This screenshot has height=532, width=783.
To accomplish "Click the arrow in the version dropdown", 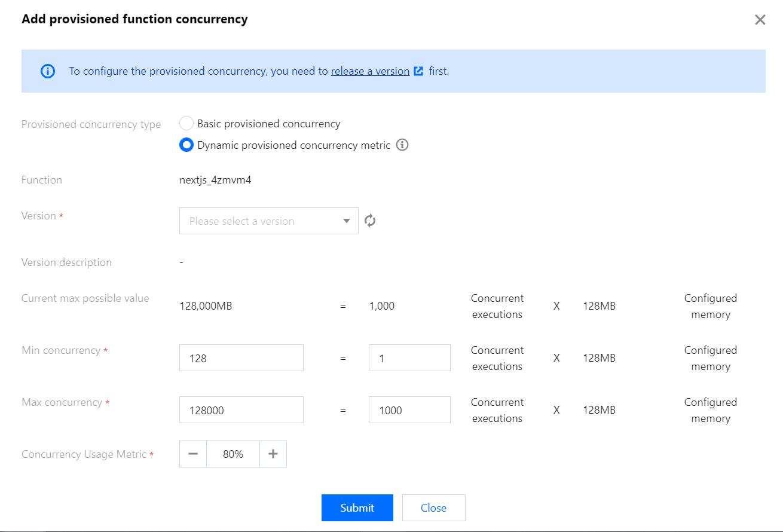I will pos(347,221).
